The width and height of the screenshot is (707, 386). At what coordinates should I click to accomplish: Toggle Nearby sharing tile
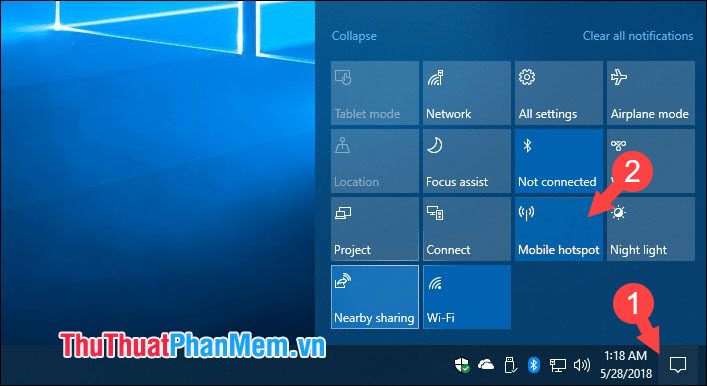pyautogui.click(x=375, y=297)
